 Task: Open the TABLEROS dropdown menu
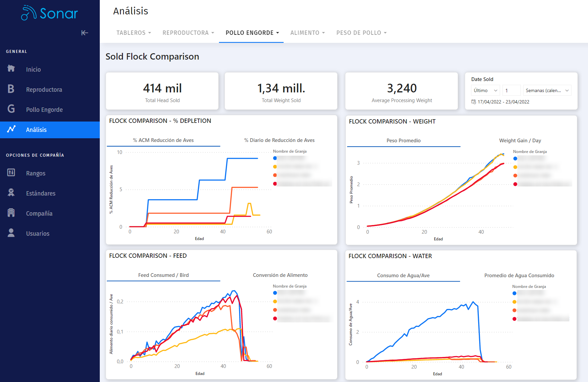(x=134, y=33)
